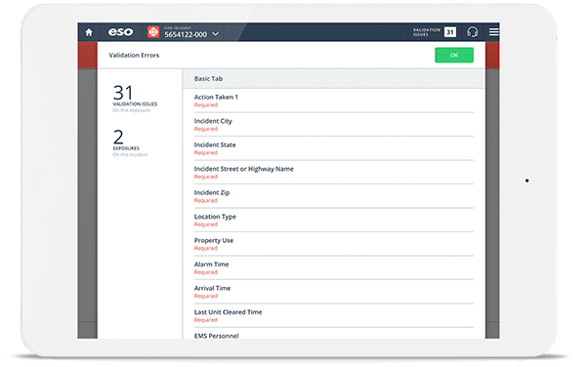Open Incident Street or Highway Name error
Viewport: 588px width, 367px height.
tap(334, 173)
